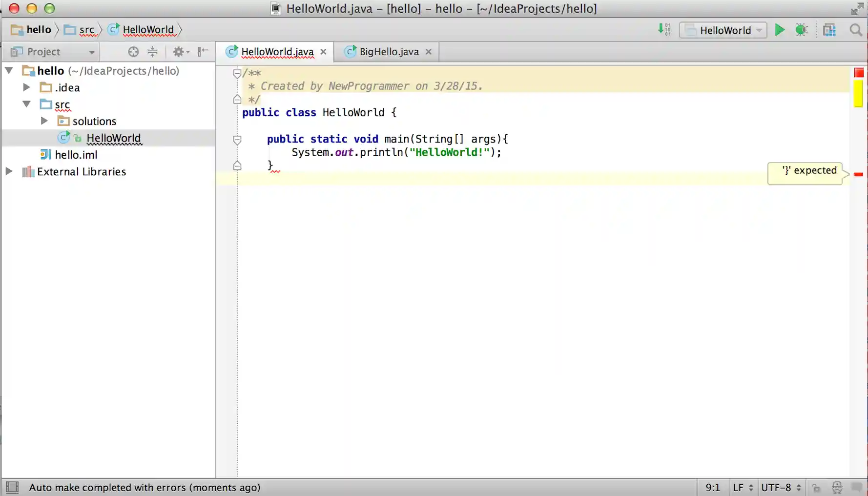Click Scroll from Source crosshair icon

click(133, 52)
